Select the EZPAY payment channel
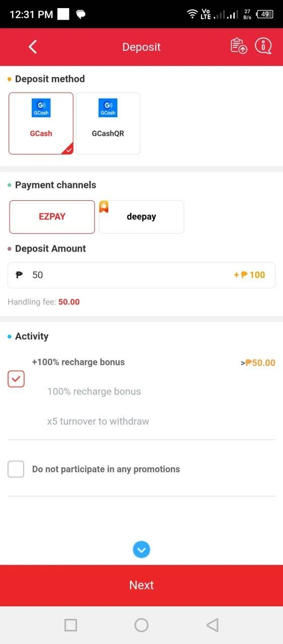Image resolution: width=283 pixels, height=644 pixels. 52,217
